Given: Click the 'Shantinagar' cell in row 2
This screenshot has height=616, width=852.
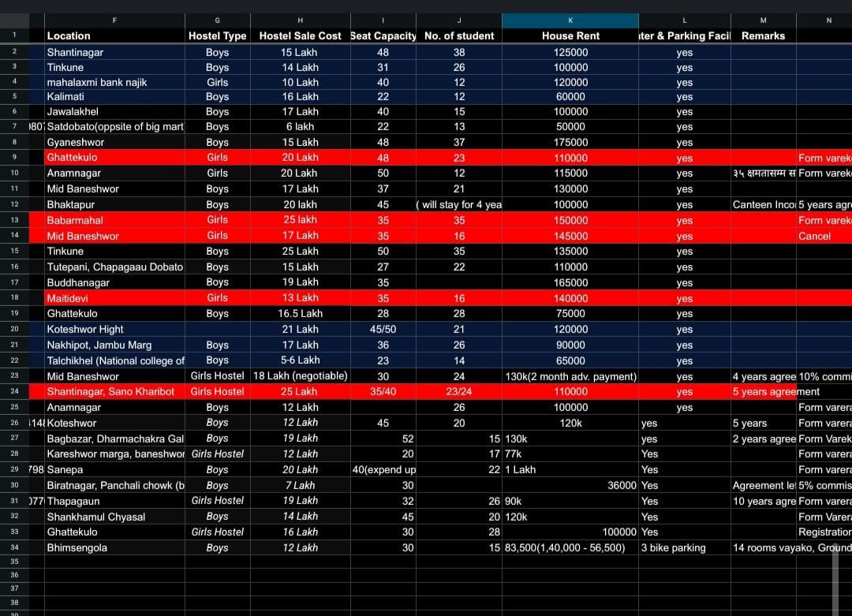Looking at the screenshot, I should (114, 53).
